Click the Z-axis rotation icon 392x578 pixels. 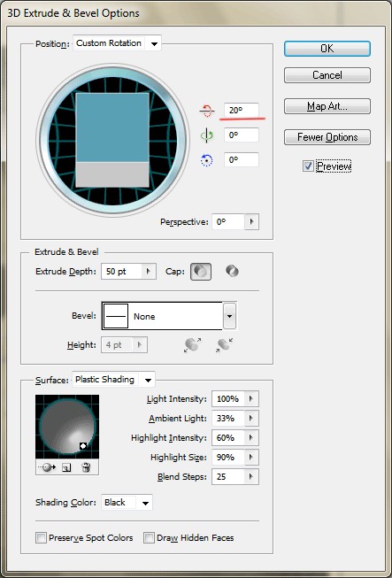coord(207,160)
